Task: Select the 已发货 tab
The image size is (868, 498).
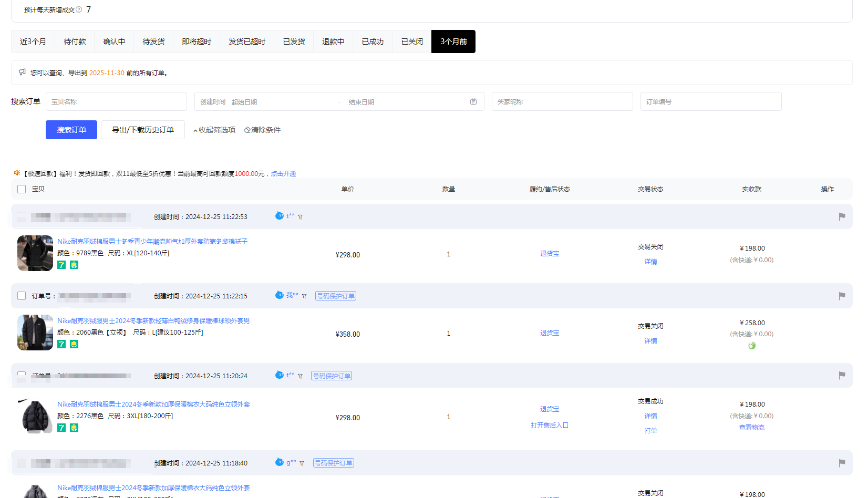Action: pyautogui.click(x=294, y=41)
